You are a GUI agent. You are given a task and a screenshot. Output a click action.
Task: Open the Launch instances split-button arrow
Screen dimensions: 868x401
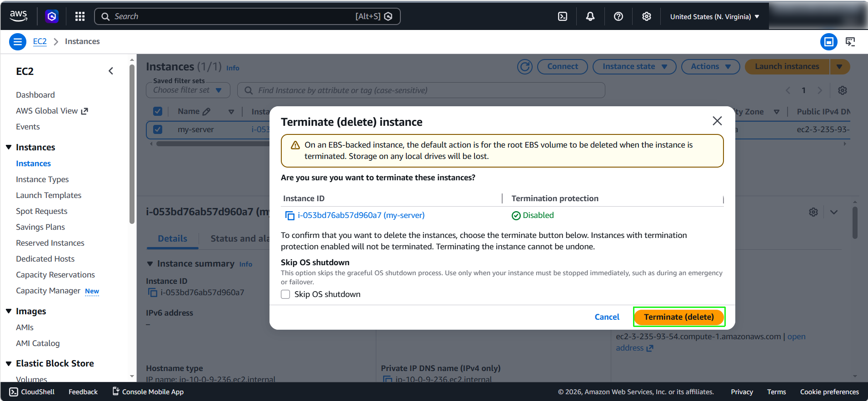840,67
